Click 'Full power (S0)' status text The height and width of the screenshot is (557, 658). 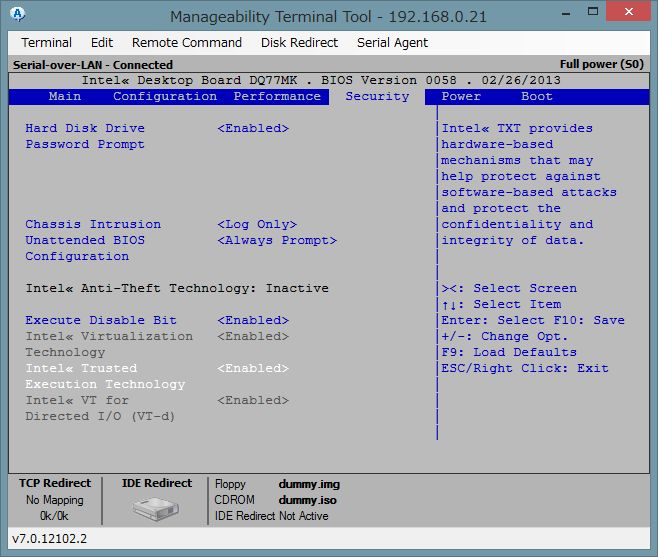pyautogui.click(x=602, y=64)
